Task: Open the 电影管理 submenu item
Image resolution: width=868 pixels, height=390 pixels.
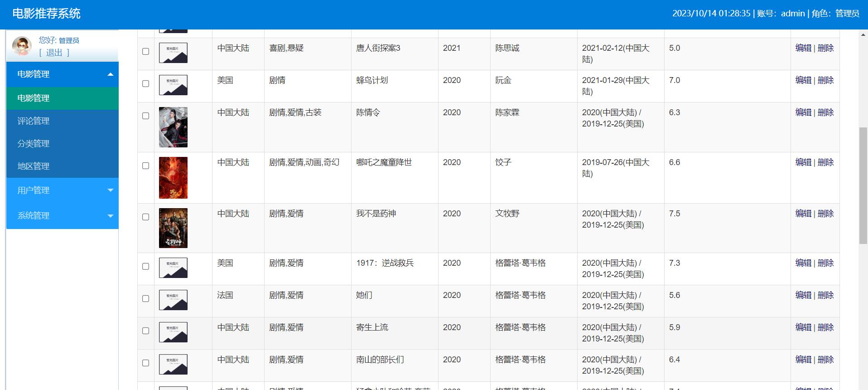Action: point(63,98)
